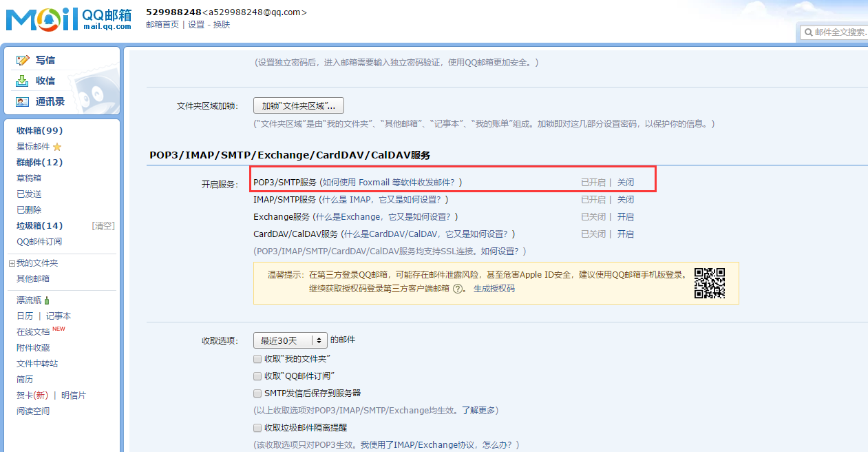The image size is (868, 452).
Task: Check 收取"QQ邮件订阅" checkbox
Action: click(x=257, y=376)
